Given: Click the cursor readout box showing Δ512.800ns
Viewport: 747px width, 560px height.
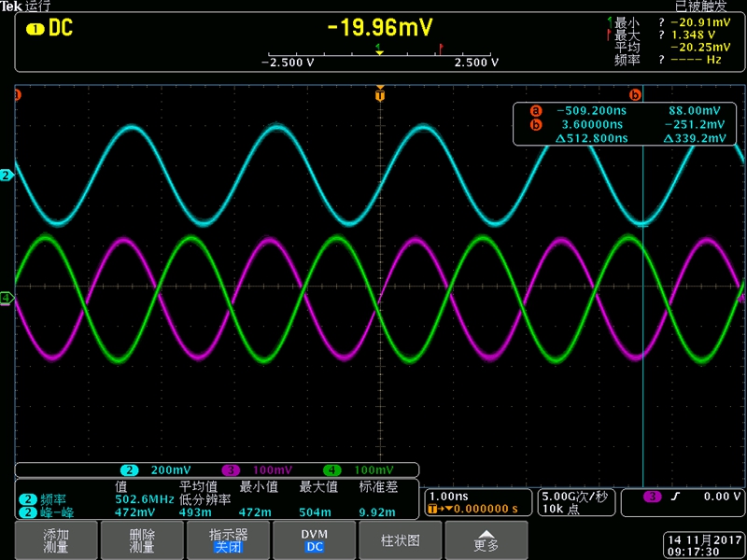Looking at the screenshot, I should (x=625, y=123).
